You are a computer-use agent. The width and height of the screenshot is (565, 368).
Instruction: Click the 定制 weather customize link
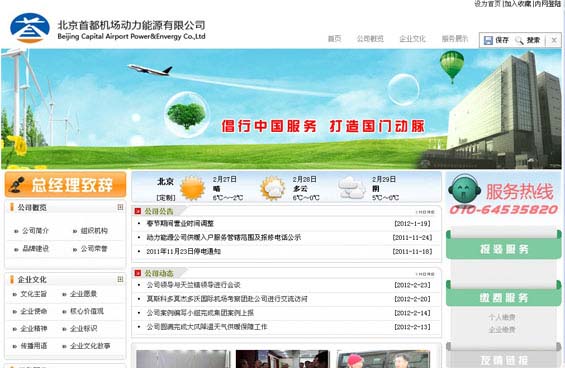[166, 198]
